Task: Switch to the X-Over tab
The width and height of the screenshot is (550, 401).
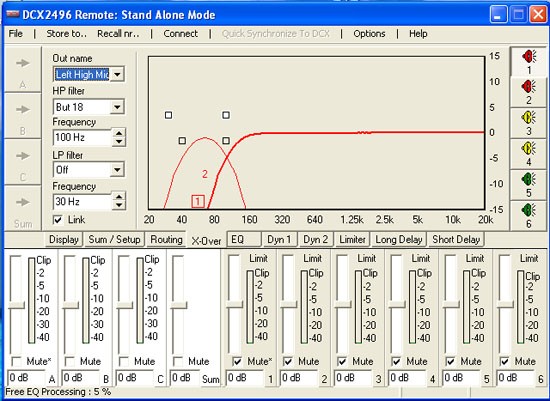Action: [206, 241]
